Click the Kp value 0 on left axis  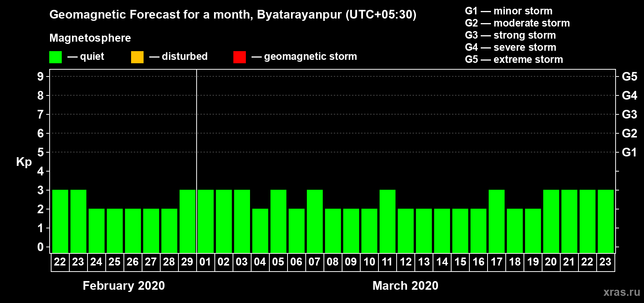(x=41, y=247)
